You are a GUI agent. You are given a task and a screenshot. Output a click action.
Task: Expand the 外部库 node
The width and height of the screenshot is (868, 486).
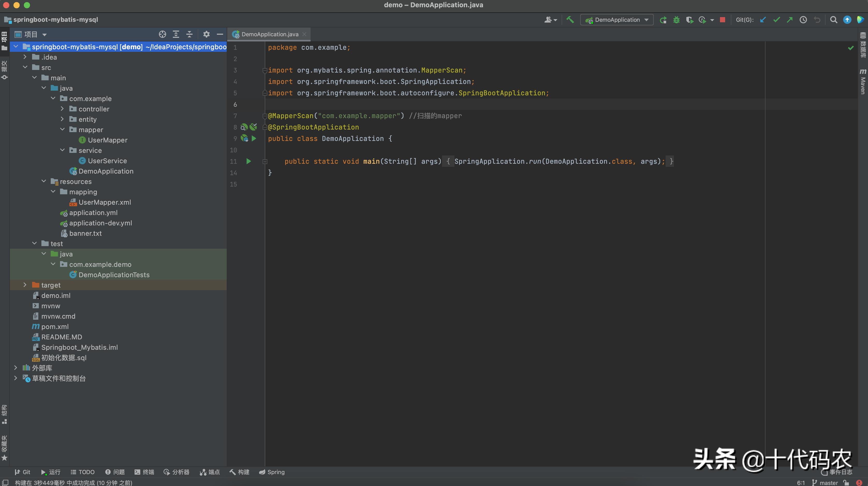point(16,368)
